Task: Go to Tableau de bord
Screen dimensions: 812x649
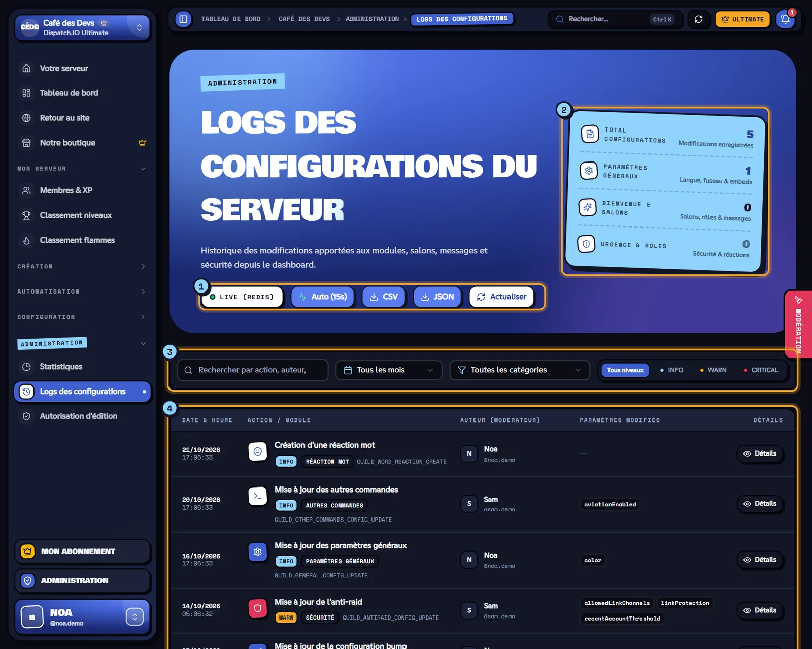Action: click(82, 93)
